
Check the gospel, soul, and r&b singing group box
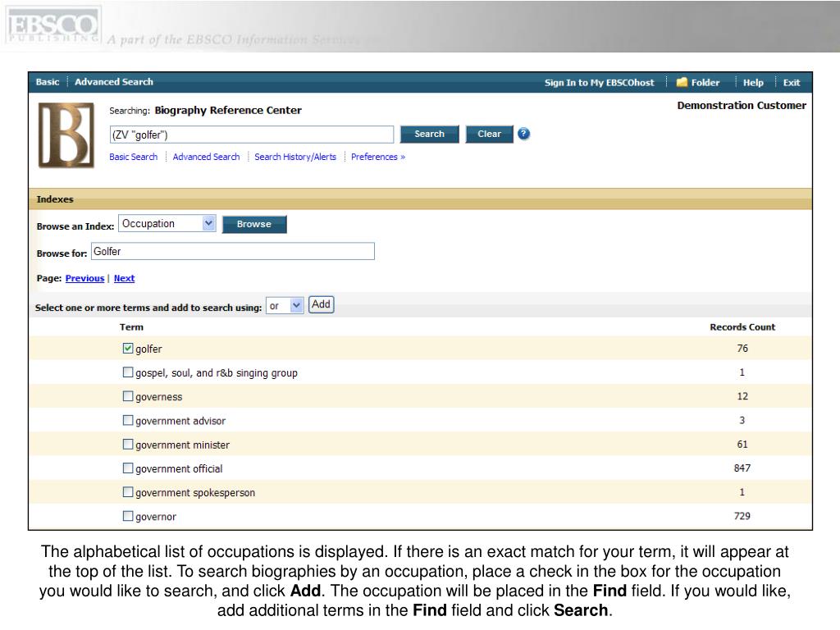pos(127,372)
